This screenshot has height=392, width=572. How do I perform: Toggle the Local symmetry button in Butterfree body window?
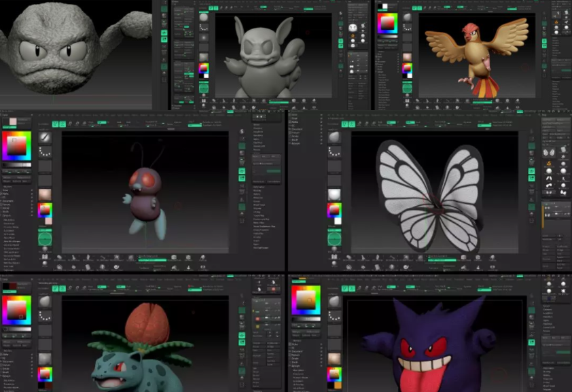(242, 178)
